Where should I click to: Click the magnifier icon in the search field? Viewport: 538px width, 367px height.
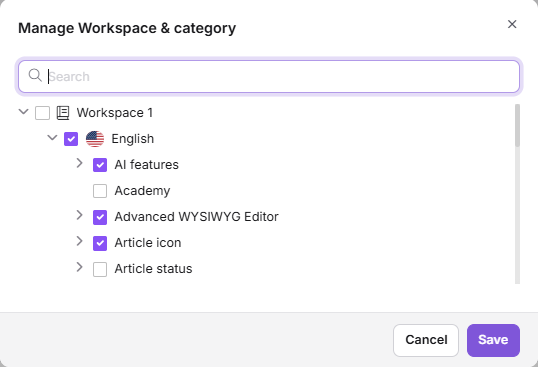click(x=35, y=75)
